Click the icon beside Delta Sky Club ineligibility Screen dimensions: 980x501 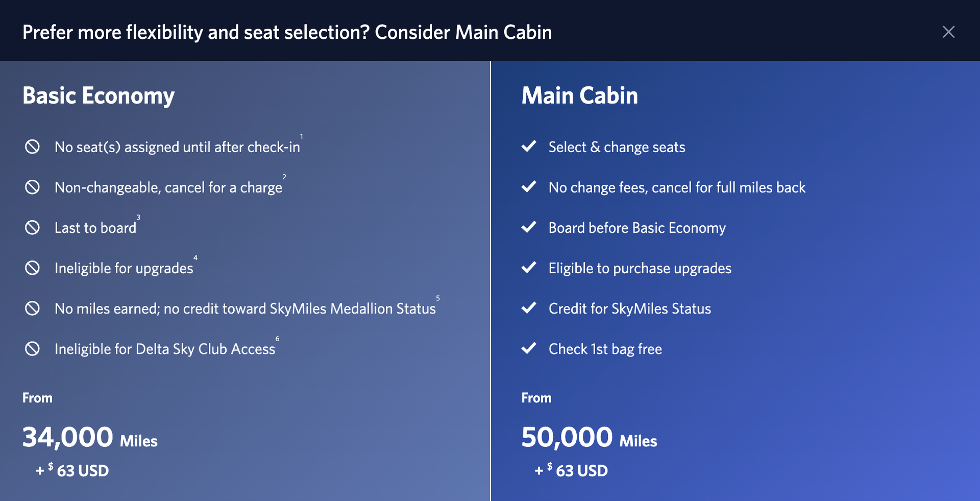pyautogui.click(x=33, y=349)
